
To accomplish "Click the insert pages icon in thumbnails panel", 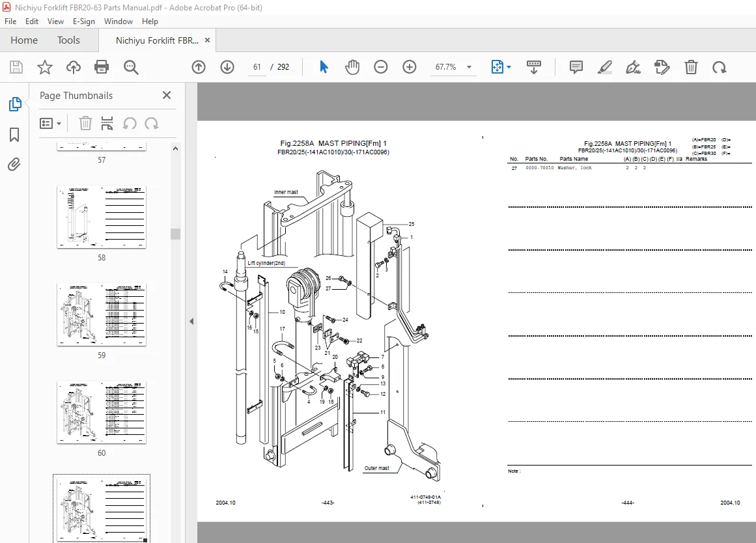I will coord(107,124).
